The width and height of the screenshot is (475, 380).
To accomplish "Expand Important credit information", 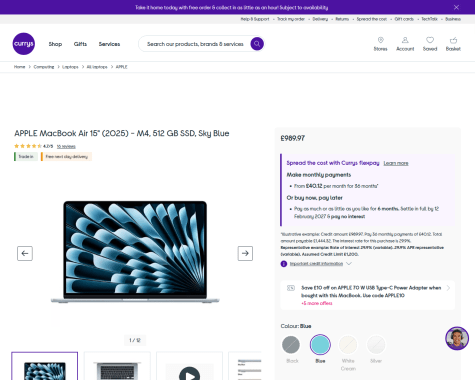I will coord(316,264).
